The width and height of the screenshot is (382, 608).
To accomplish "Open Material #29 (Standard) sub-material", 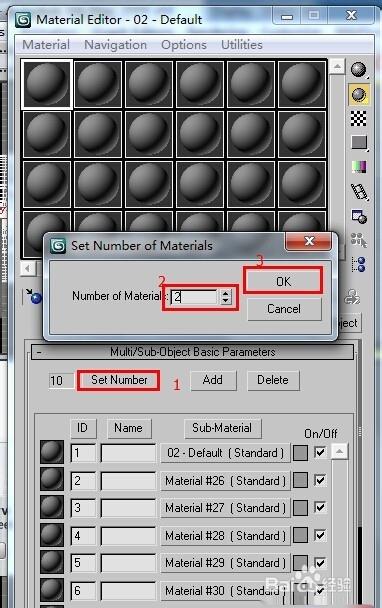I will coord(225,563).
